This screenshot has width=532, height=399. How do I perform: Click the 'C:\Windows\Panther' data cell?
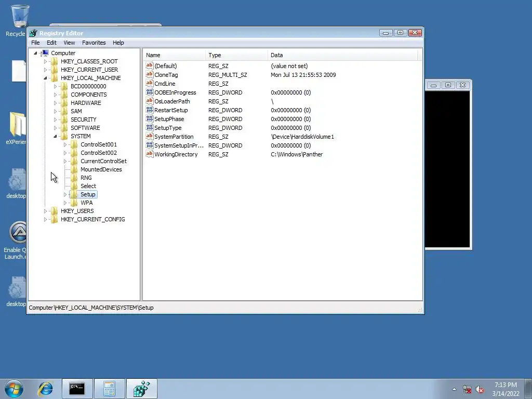pos(297,154)
